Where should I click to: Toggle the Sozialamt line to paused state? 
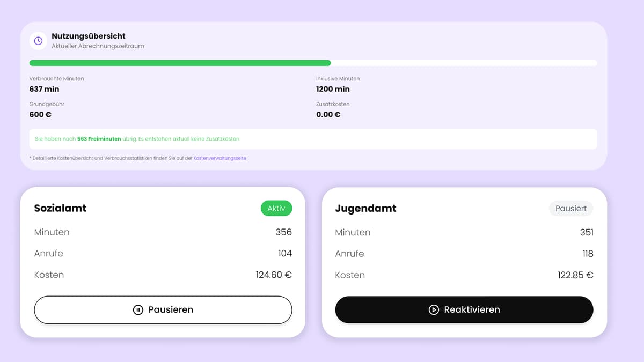tap(163, 309)
